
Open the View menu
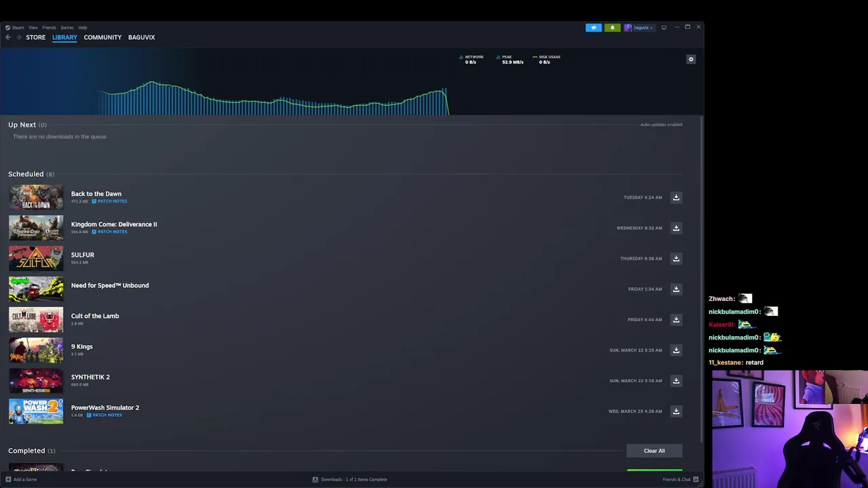click(33, 28)
